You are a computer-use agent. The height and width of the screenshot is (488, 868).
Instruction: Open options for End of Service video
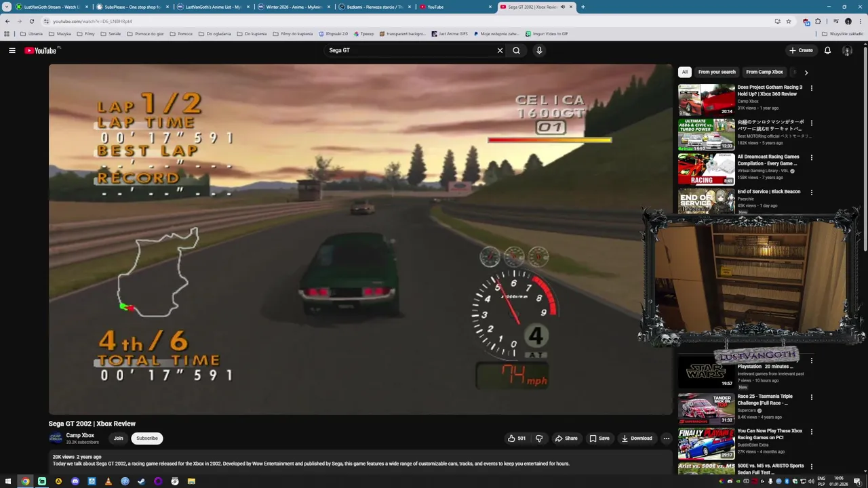pos(811,192)
